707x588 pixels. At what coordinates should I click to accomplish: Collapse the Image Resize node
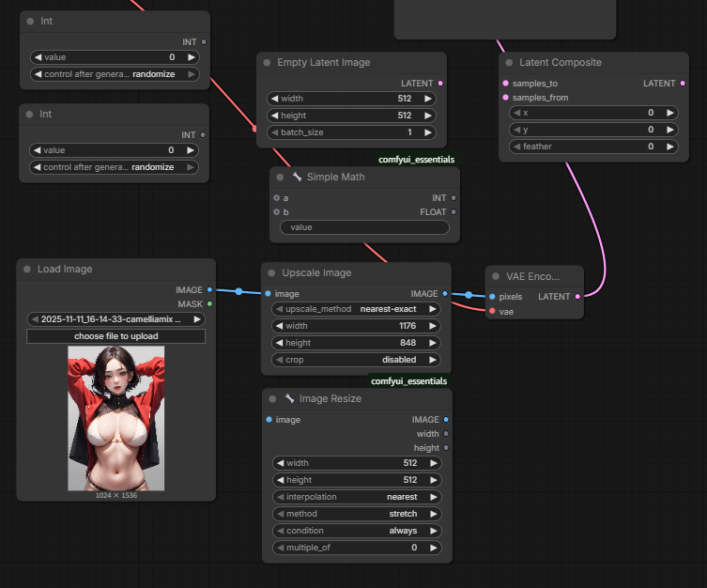point(273,399)
